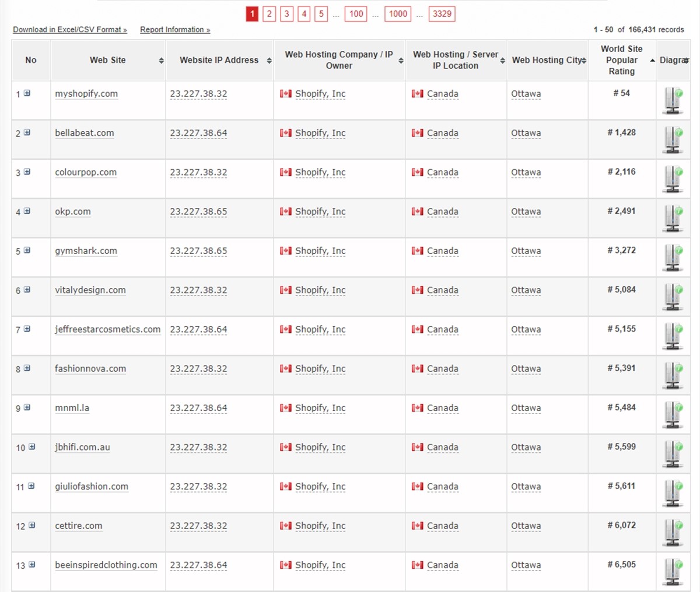700x592 pixels.
Task: Click IP 23.227.38.64 in bellabeat.com row
Action: [x=198, y=133]
